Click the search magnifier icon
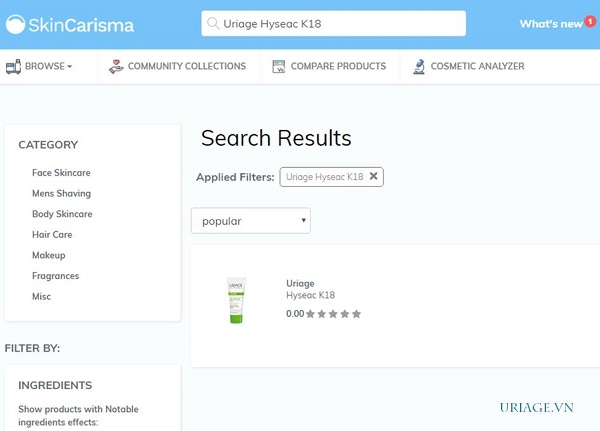600x431 pixels. click(x=213, y=23)
